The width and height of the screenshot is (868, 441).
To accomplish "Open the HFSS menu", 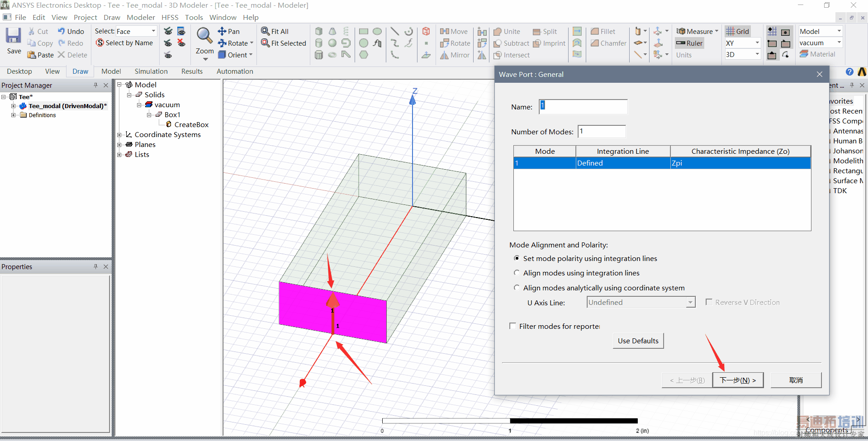I will coord(170,17).
